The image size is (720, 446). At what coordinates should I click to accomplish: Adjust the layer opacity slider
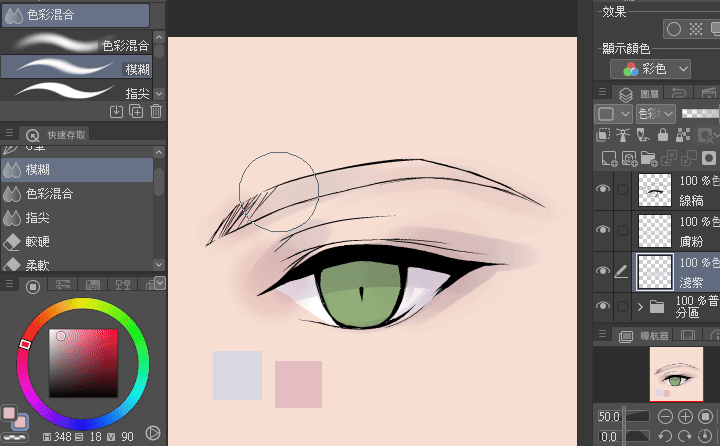click(x=700, y=113)
